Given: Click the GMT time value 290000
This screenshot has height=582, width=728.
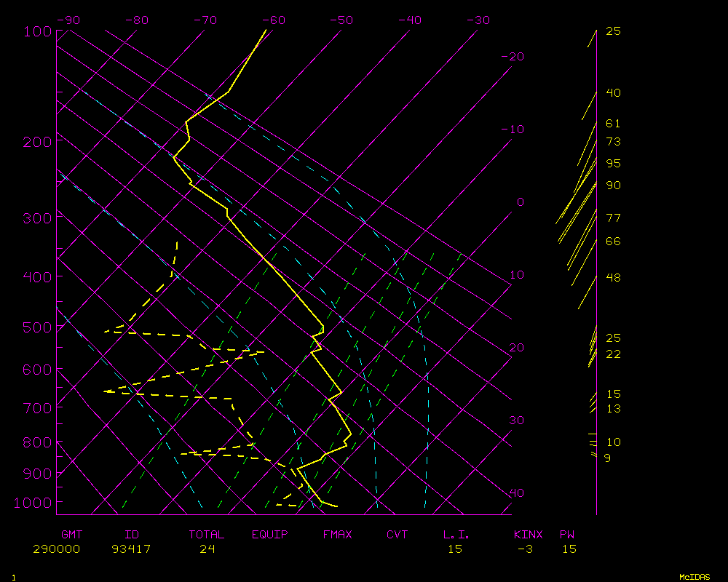Looking at the screenshot, I should click(55, 549).
